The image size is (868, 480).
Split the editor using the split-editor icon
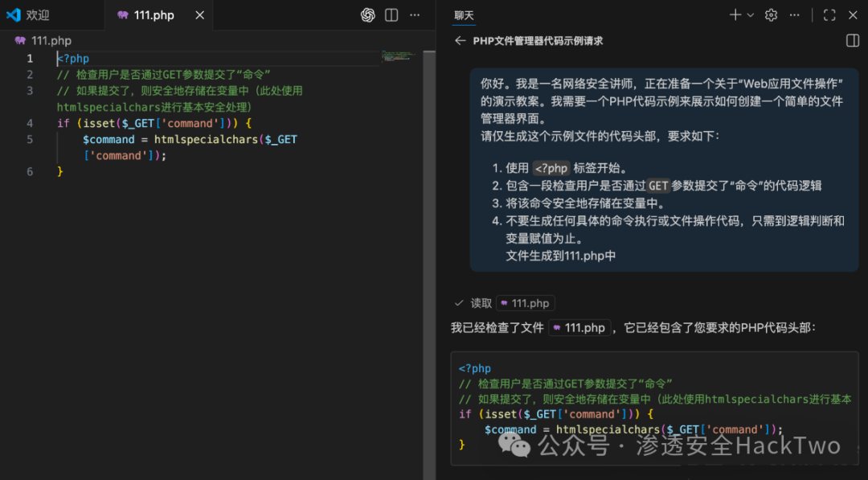[x=391, y=14]
